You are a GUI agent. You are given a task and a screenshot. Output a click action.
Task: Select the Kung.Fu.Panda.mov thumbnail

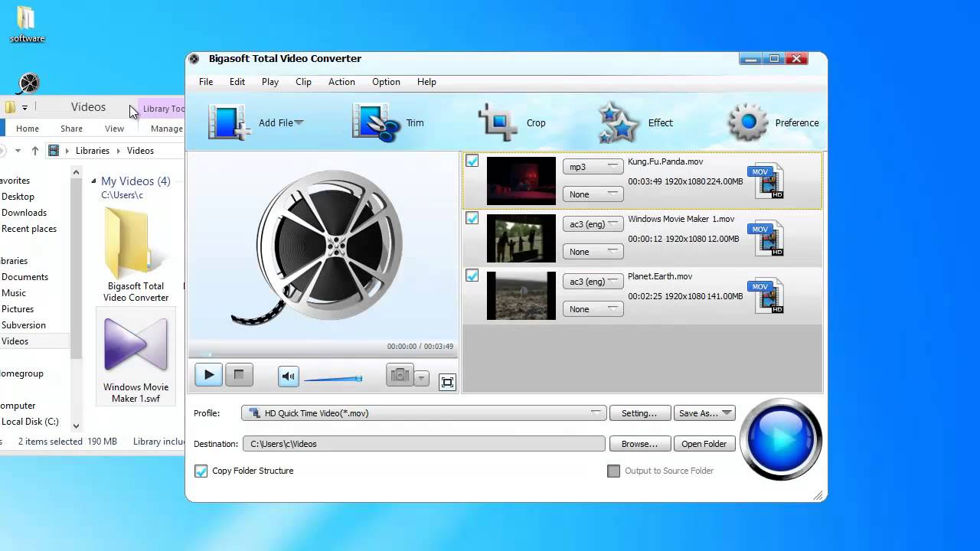click(521, 181)
